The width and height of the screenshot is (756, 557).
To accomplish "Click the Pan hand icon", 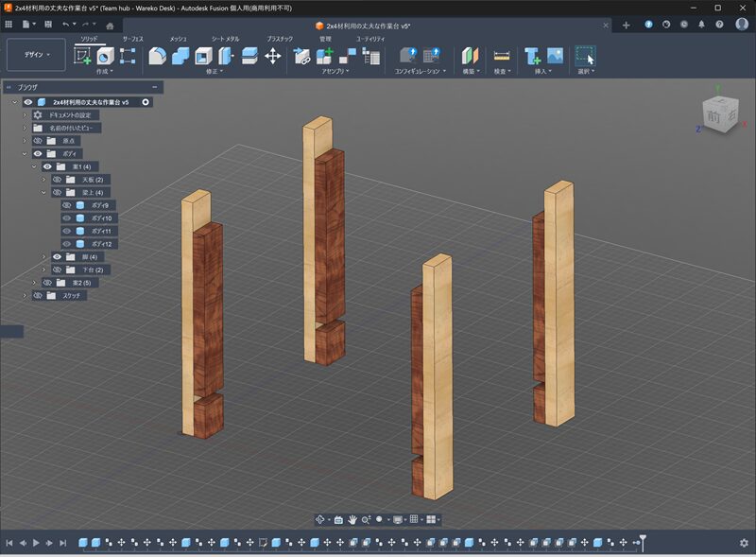I will (x=352, y=519).
